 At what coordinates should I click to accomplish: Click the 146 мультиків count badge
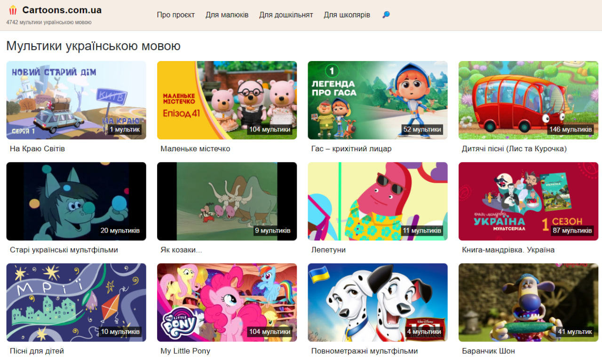[x=570, y=129]
